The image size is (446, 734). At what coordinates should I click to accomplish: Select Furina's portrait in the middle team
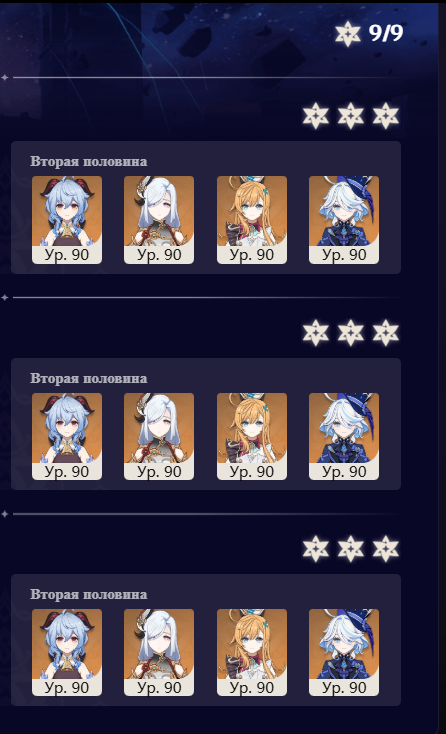pyautogui.click(x=344, y=436)
